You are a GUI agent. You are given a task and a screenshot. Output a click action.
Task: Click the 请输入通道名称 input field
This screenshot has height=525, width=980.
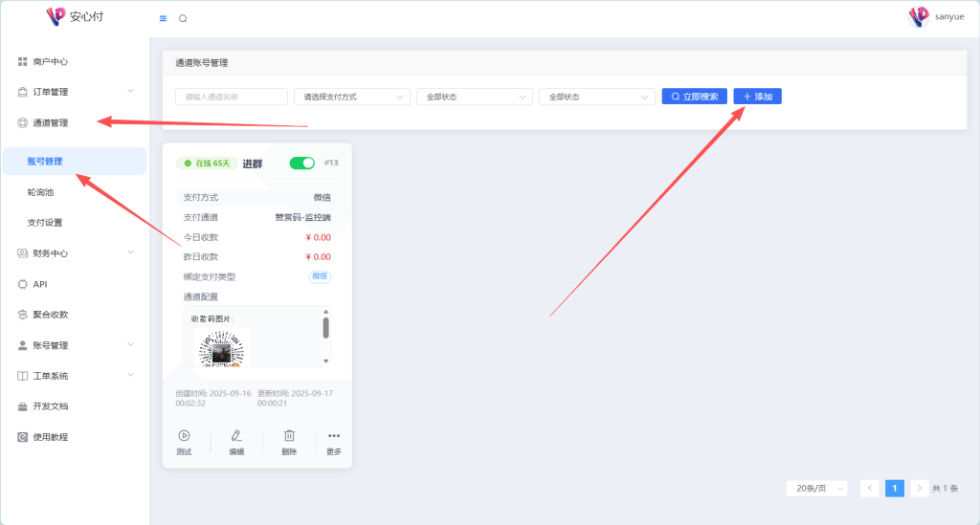pos(231,97)
